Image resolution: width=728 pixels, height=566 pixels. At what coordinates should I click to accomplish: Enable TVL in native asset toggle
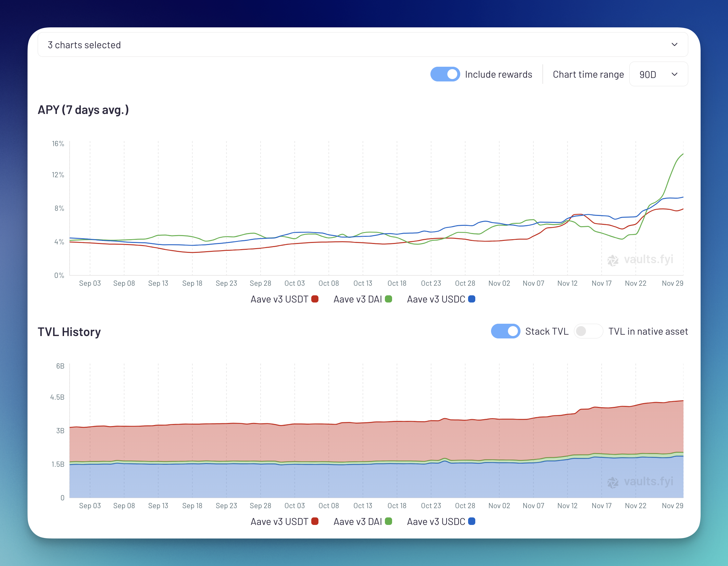point(588,331)
